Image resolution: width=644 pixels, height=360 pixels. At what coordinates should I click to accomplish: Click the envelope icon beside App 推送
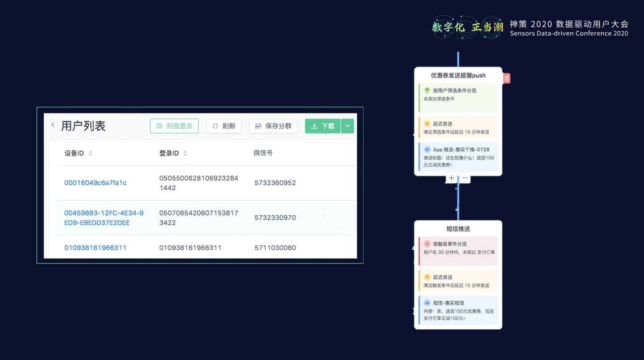427,150
